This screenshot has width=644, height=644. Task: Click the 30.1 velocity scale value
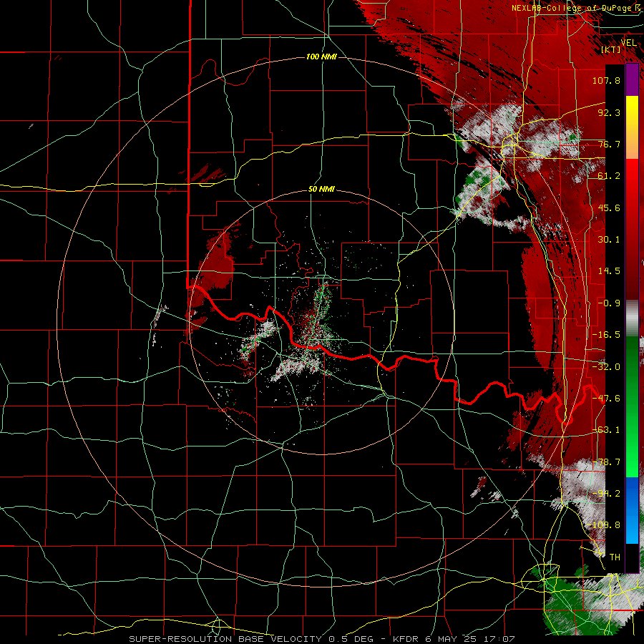[609, 240]
